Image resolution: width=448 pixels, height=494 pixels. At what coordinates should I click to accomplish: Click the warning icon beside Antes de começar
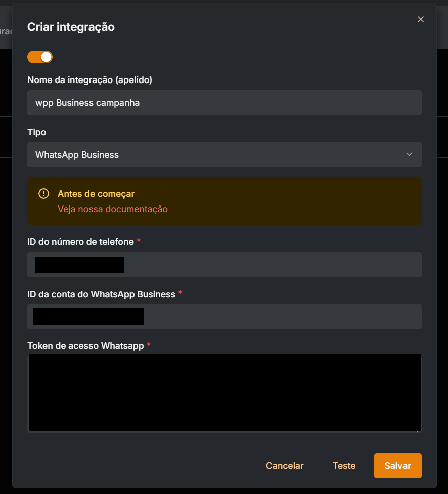(x=43, y=193)
